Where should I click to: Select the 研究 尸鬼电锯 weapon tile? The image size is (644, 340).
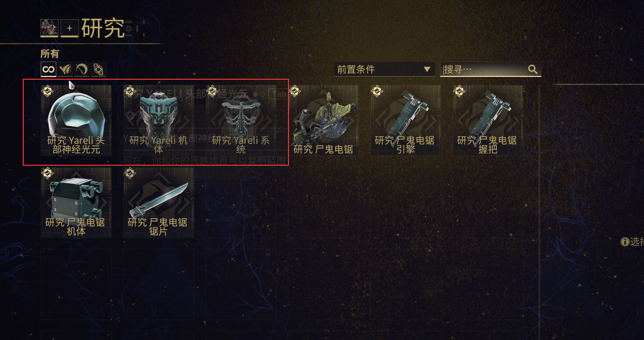click(323, 120)
